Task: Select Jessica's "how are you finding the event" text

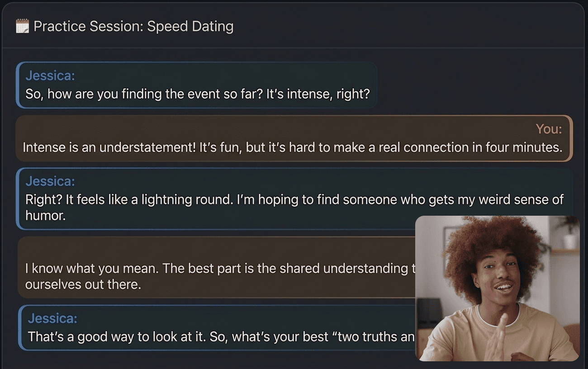Action: point(149,94)
